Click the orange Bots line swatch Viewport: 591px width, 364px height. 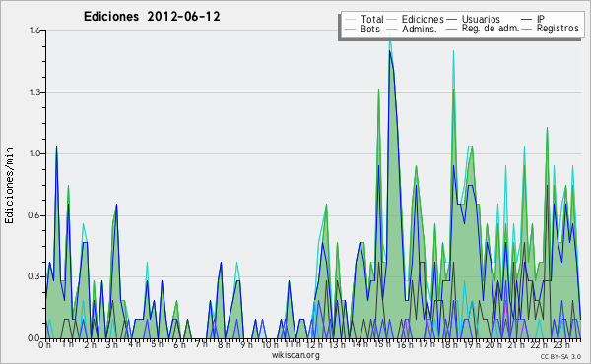350,29
